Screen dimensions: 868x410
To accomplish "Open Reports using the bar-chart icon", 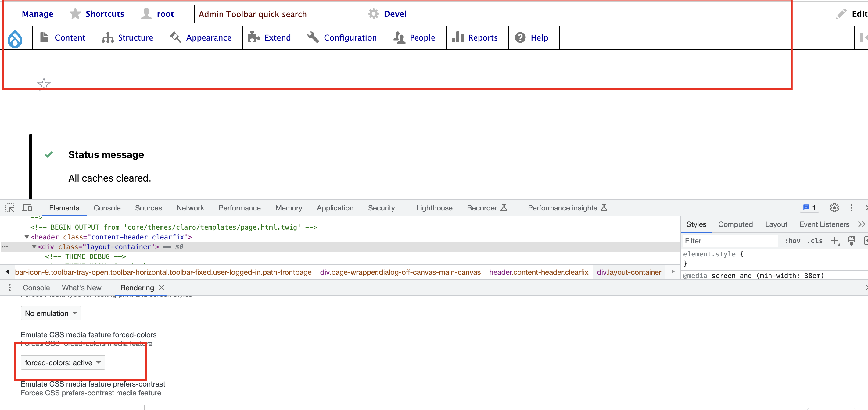I will (x=457, y=37).
